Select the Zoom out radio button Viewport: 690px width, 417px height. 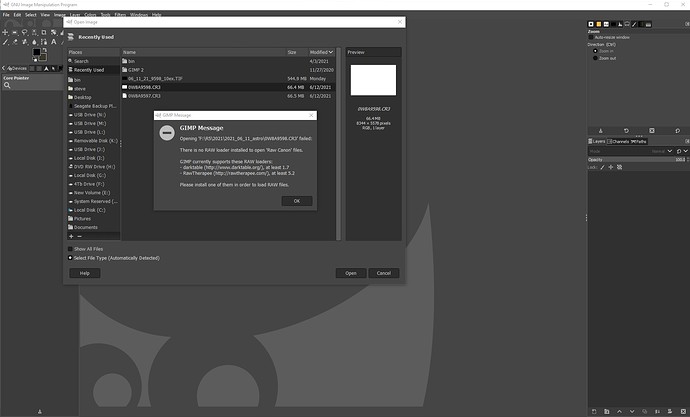coord(595,58)
